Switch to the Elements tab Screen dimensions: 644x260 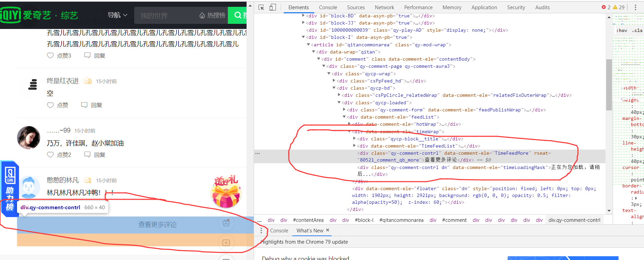tap(298, 7)
